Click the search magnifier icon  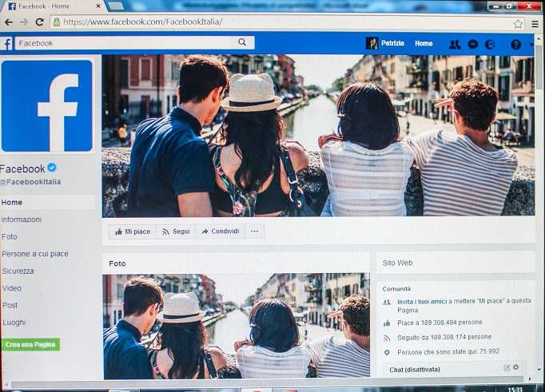click(x=242, y=42)
